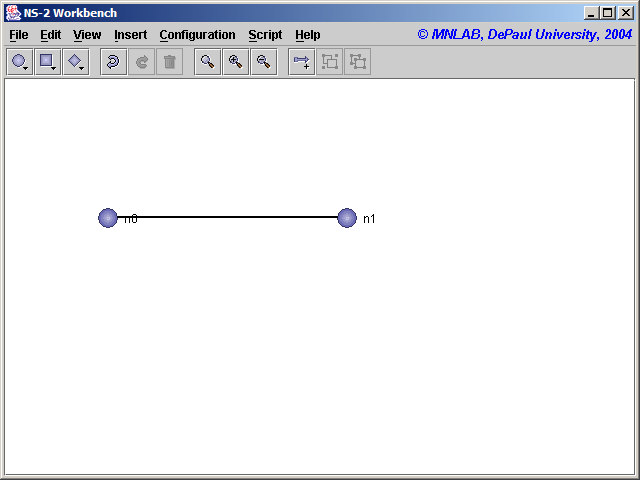640x480 pixels.
Task: Click the greyed redo arrow icon
Action: (x=141, y=62)
